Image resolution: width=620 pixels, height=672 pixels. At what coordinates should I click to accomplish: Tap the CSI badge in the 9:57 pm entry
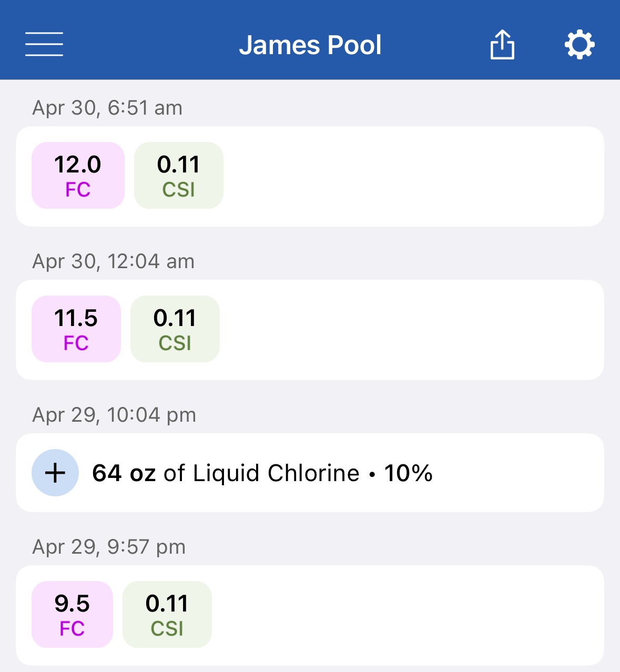(167, 614)
